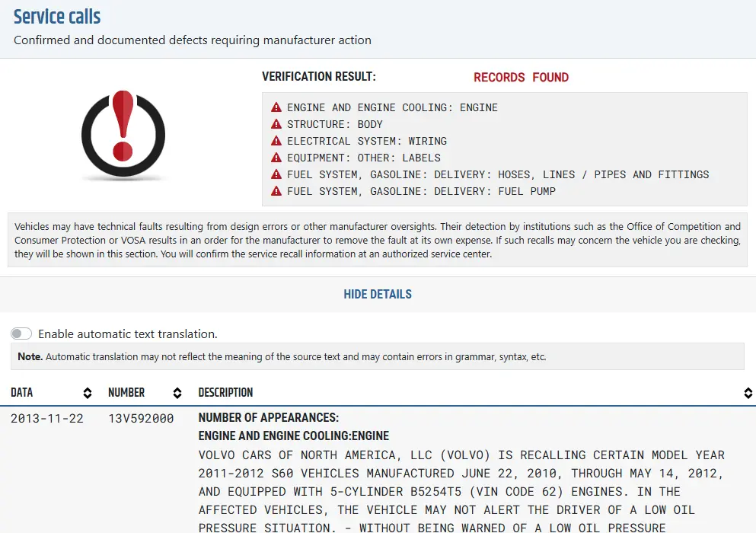Select the RECORDS FOUND status text

click(x=522, y=77)
